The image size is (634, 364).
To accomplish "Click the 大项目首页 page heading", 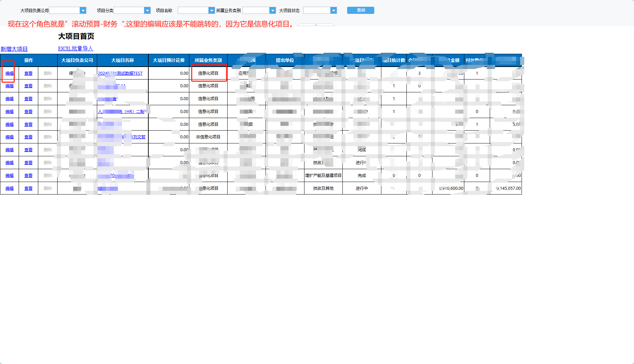I will [x=76, y=36].
